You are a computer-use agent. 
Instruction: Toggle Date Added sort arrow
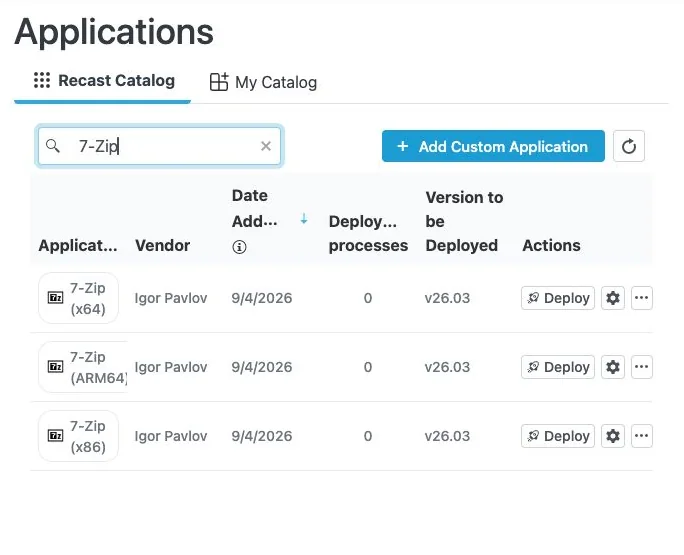(x=304, y=219)
